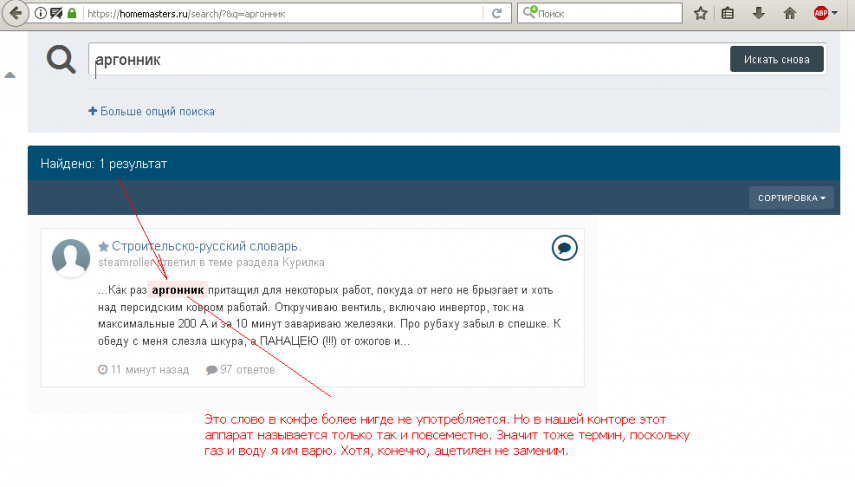
Task: Go to browser home page icon
Action: (790, 14)
